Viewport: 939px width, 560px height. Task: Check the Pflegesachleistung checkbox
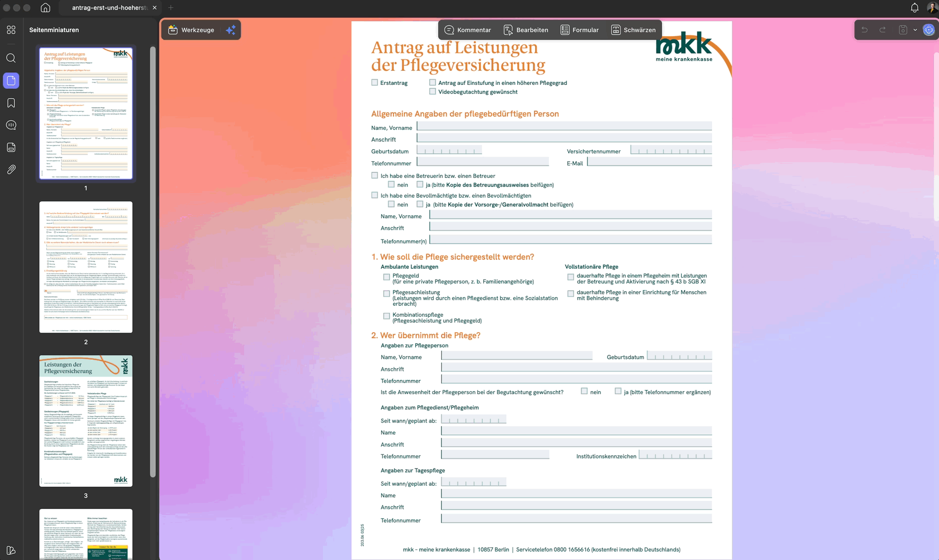[387, 294]
